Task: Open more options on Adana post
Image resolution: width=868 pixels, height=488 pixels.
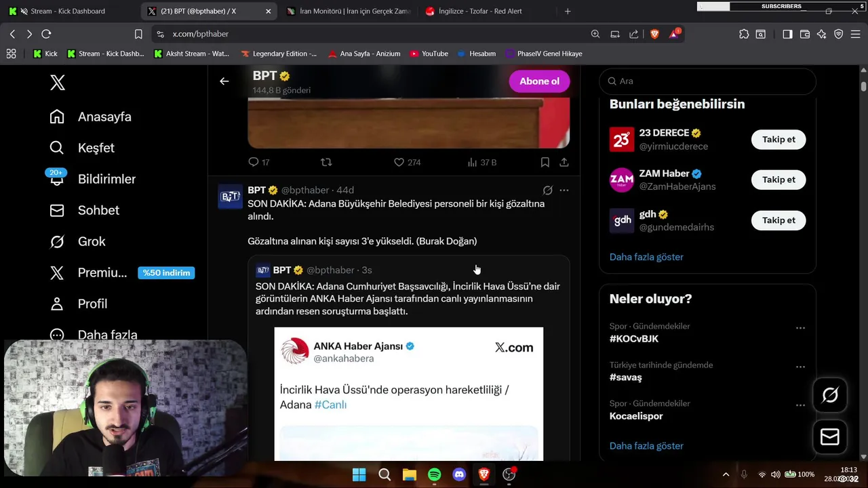Action: (x=564, y=190)
